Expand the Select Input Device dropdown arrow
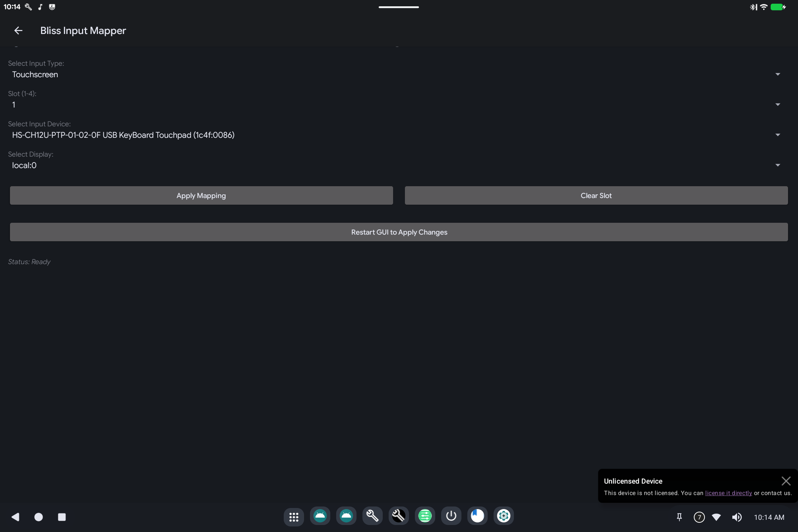The height and width of the screenshot is (532, 798). (778, 135)
